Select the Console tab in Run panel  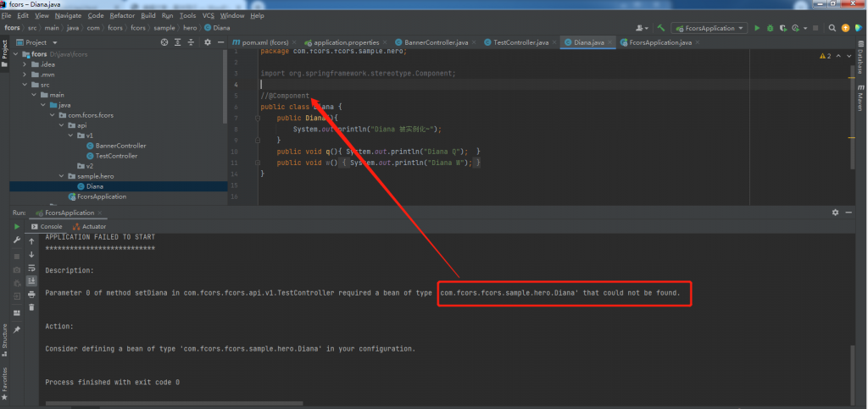point(47,227)
